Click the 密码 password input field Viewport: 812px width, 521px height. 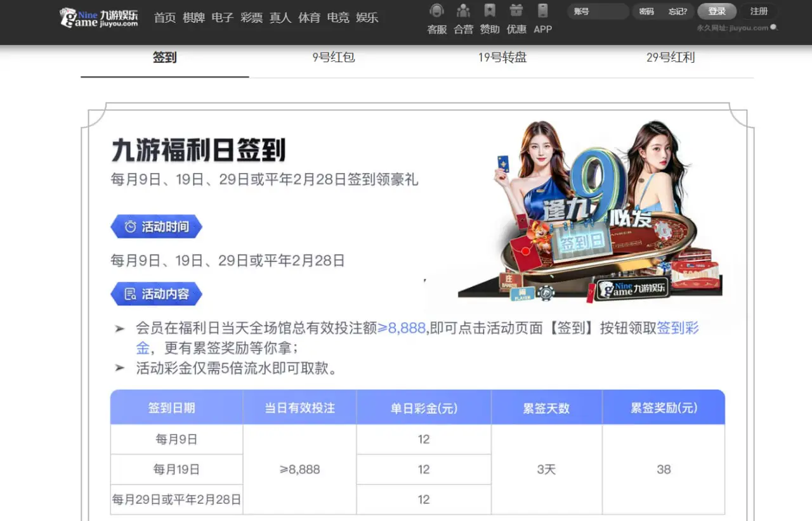[647, 11]
